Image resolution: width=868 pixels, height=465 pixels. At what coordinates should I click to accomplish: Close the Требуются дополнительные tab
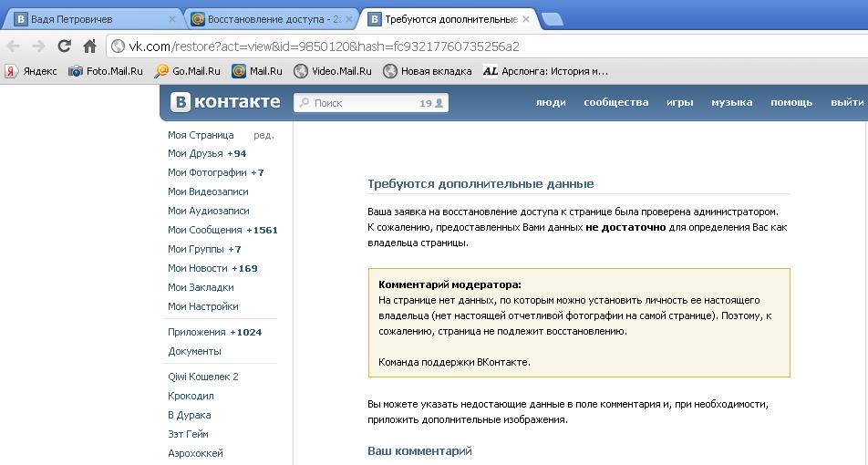(526, 19)
